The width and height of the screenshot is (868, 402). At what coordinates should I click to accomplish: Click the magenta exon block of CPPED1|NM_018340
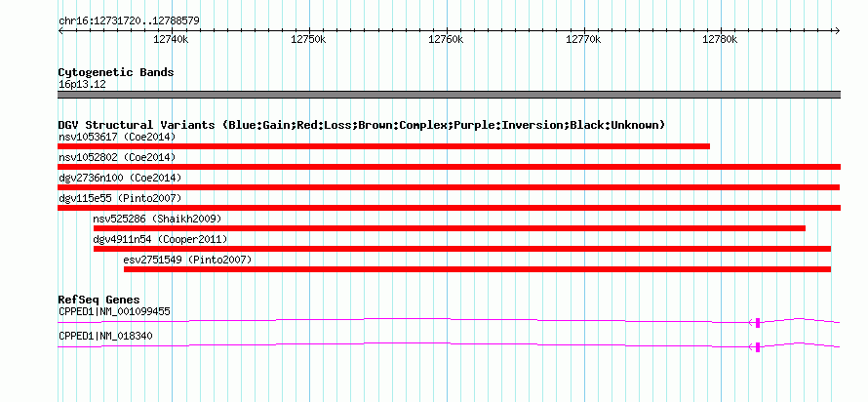coord(758,347)
